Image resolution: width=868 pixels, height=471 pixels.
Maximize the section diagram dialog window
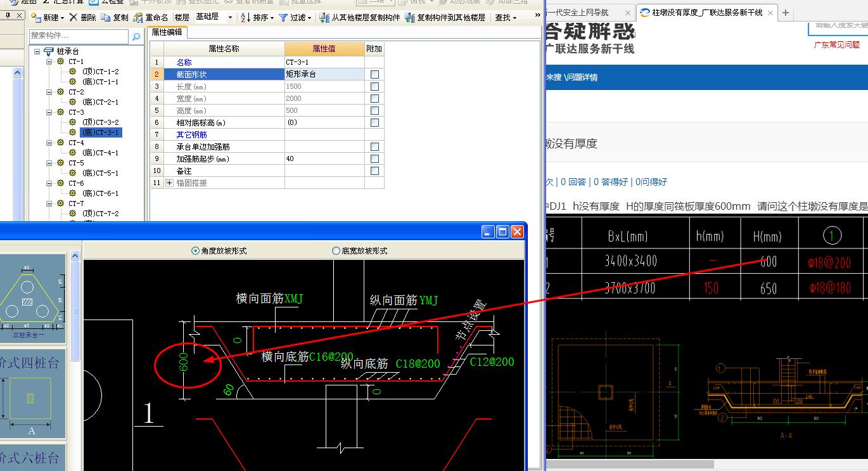[502, 232]
